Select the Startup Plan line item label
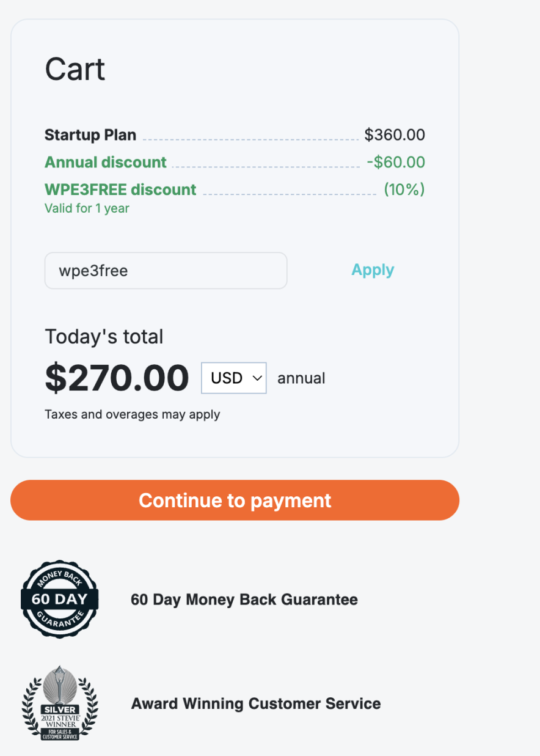 coord(90,135)
